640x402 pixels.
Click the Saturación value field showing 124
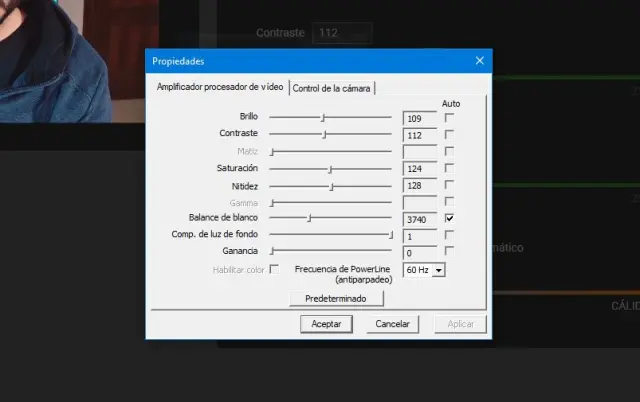coord(420,168)
